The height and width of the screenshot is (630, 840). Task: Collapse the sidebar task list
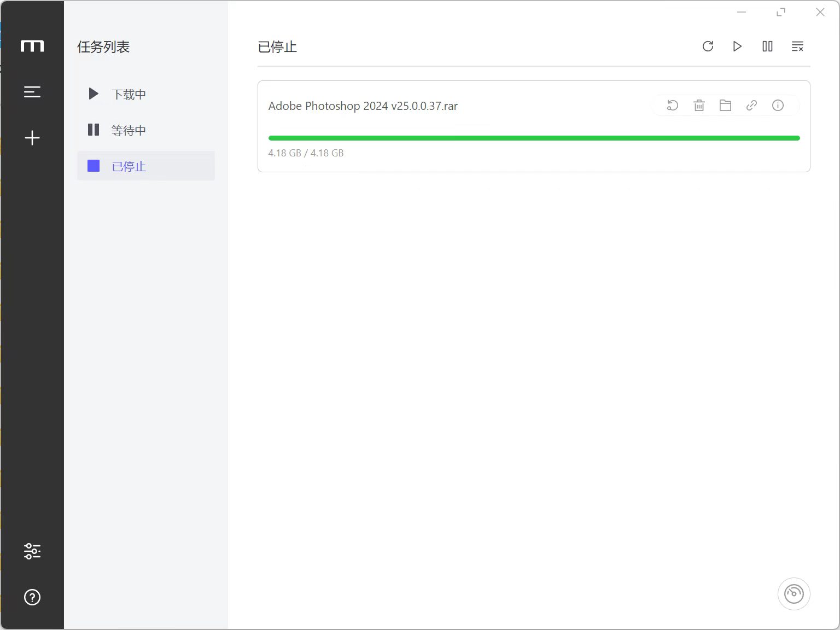[32, 92]
